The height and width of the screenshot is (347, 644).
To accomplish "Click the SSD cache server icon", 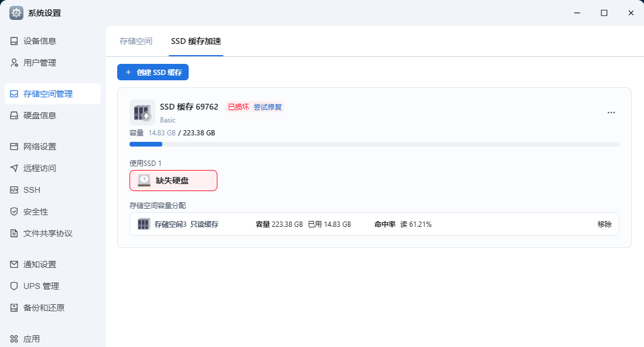I will (142, 113).
